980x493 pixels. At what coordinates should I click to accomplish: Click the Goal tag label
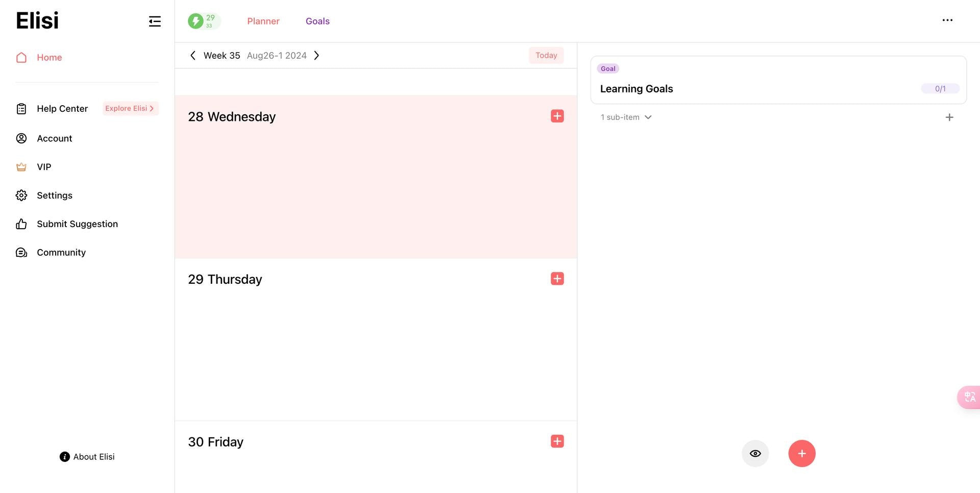coord(608,68)
